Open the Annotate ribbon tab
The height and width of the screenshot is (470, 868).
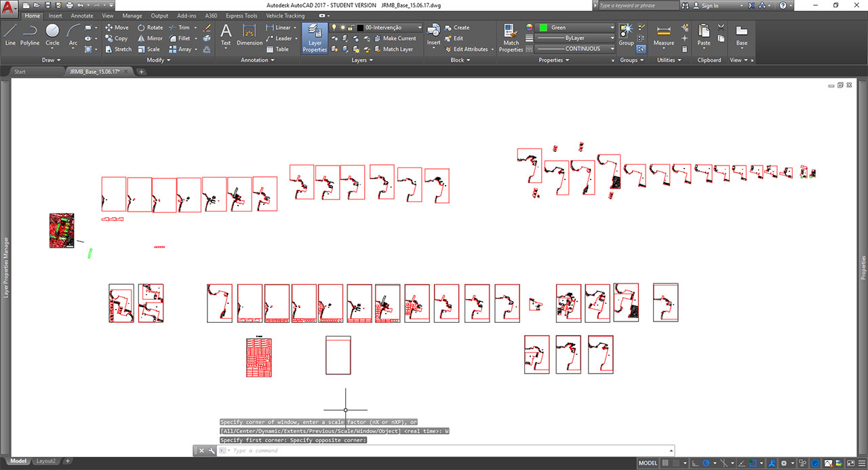(x=82, y=16)
